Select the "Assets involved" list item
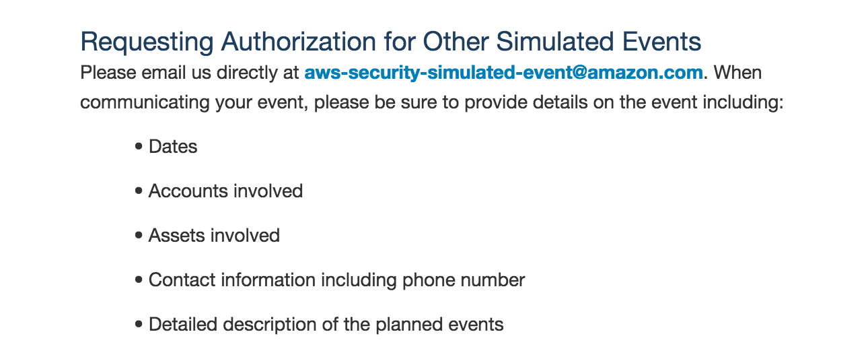Screen dimensions: 868x361 click(214, 236)
